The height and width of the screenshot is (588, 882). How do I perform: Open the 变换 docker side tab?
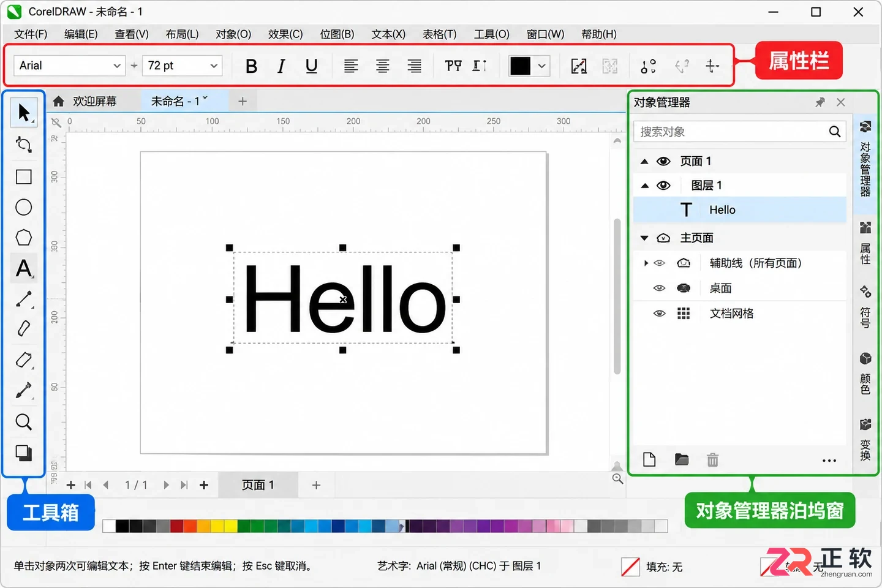865,439
